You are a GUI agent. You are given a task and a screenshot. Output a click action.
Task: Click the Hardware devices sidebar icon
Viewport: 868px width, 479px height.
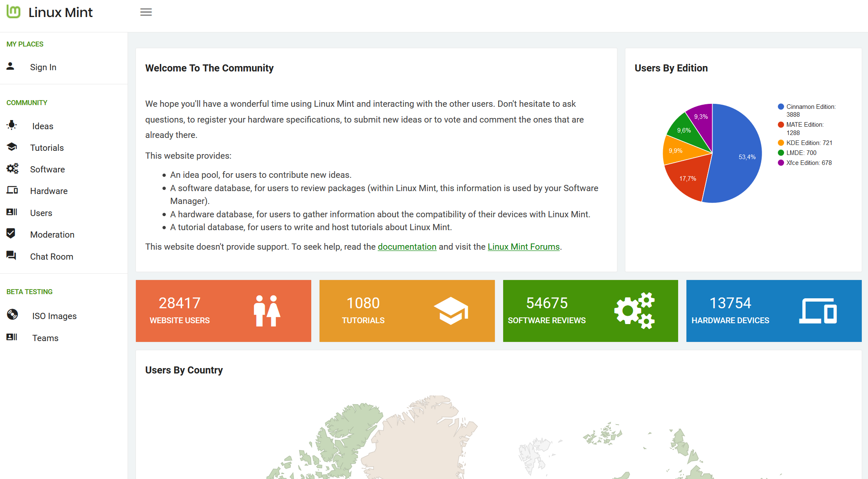click(x=12, y=190)
